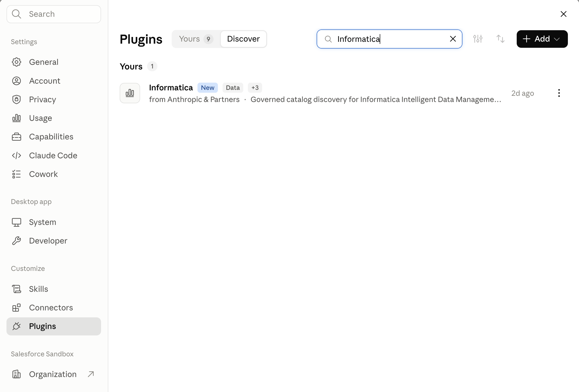This screenshot has height=392, width=579.
Task: Close the settings dialog
Action: (563, 14)
